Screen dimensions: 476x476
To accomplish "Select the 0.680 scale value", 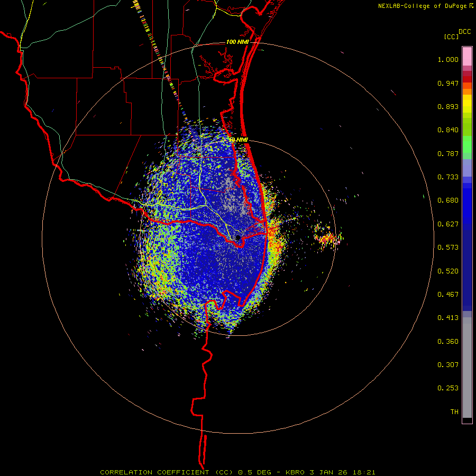I will point(448,200).
